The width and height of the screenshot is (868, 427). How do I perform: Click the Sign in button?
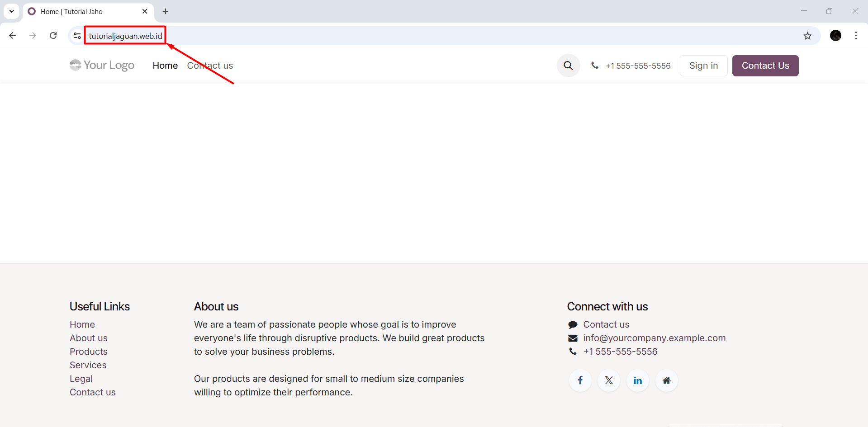pos(703,66)
